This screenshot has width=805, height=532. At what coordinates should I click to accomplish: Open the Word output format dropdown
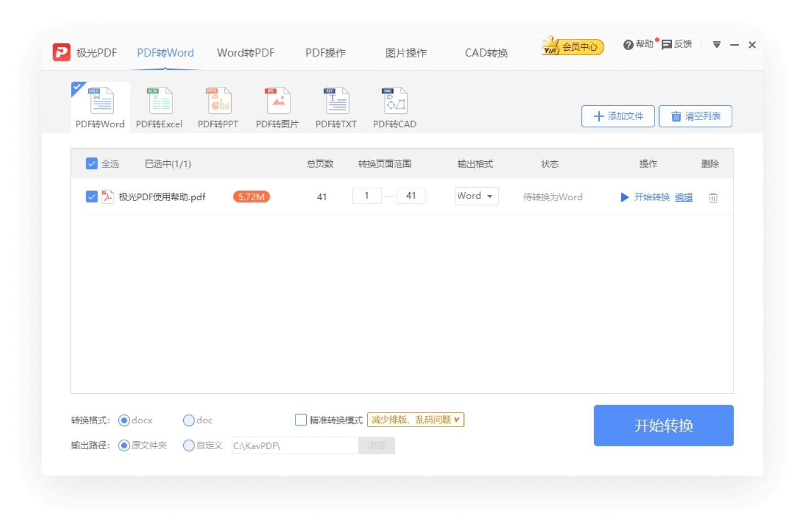(476, 196)
